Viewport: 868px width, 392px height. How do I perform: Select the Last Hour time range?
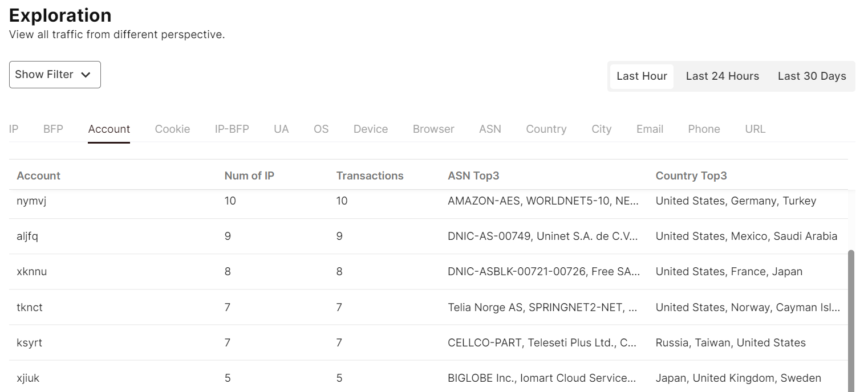pos(642,76)
